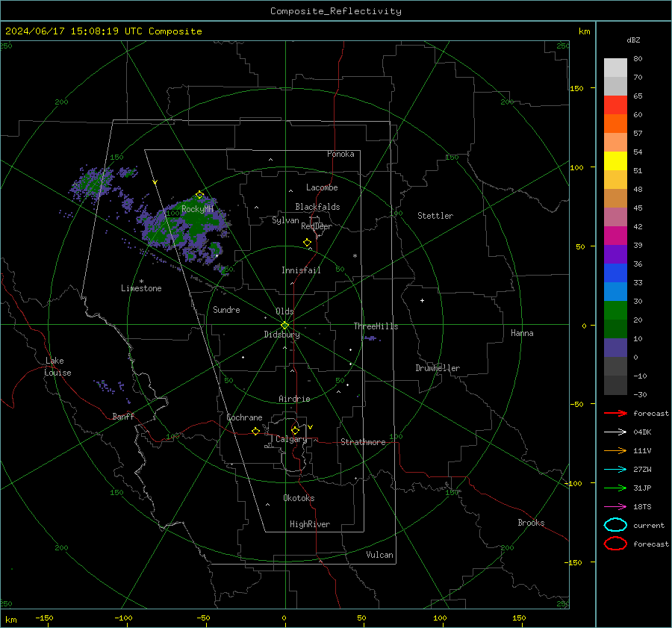The height and width of the screenshot is (628, 672).
Task: Click the Composite_Reflectivity title
Action: [336, 11]
